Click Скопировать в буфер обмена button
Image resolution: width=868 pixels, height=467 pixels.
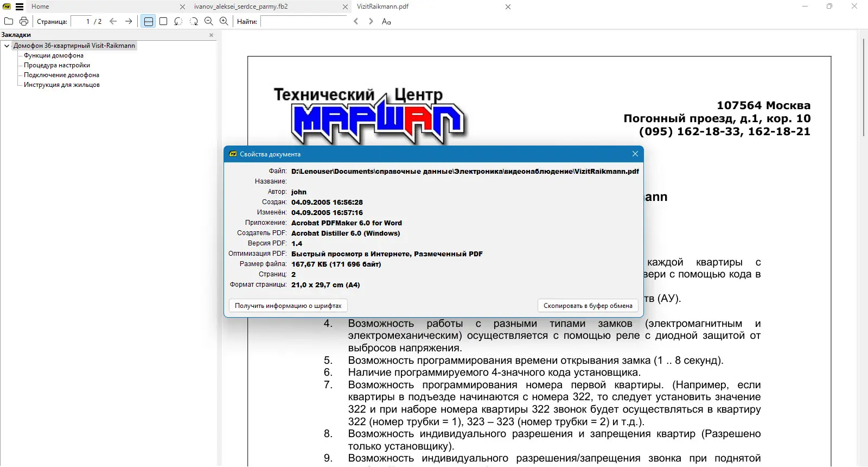pos(588,306)
